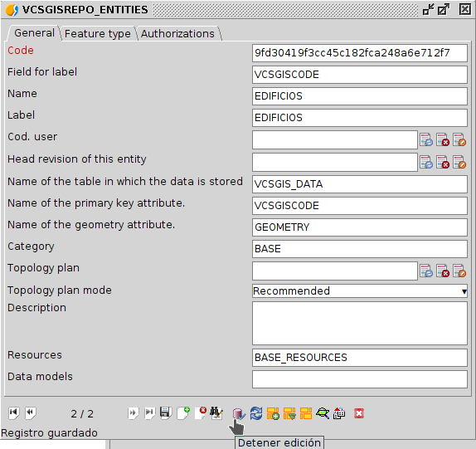This screenshot has height=449, width=476.
Task: Click the VCSGIS_DATA table name field
Action: (x=360, y=184)
